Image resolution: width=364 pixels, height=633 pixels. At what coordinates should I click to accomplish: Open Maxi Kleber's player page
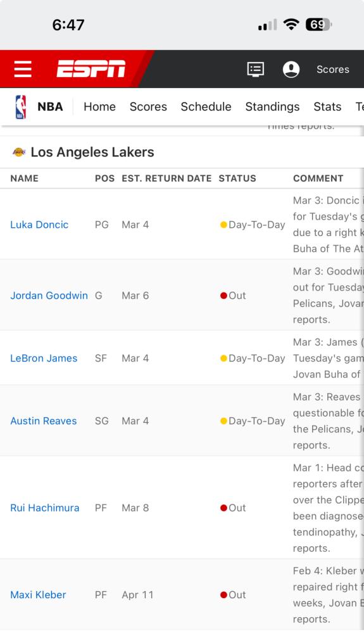tap(38, 594)
